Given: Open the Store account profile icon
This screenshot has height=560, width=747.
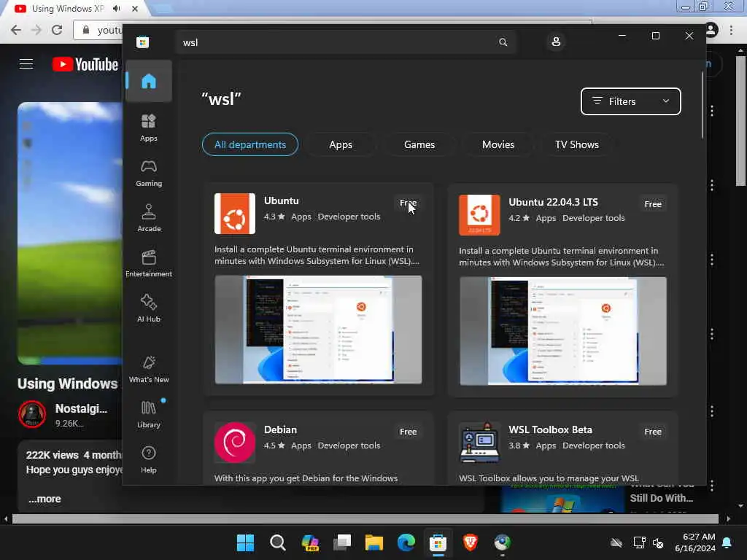Looking at the screenshot, I should pos(556,42).
